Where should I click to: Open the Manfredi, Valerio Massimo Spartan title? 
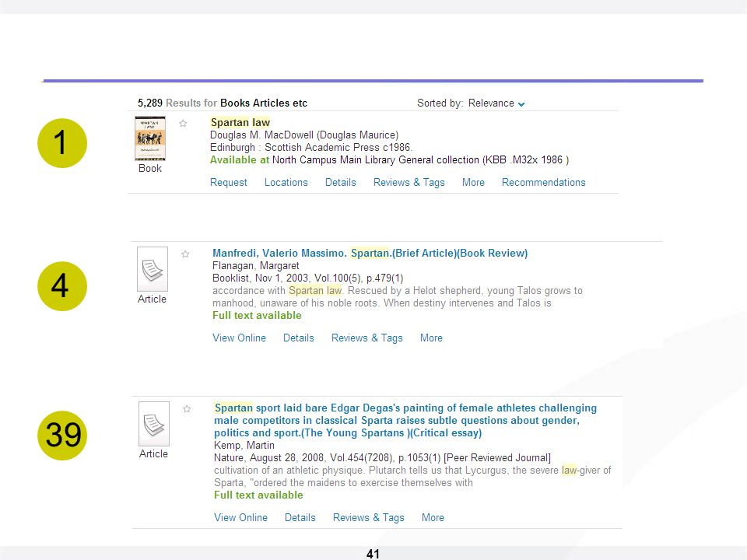[370, 253]
